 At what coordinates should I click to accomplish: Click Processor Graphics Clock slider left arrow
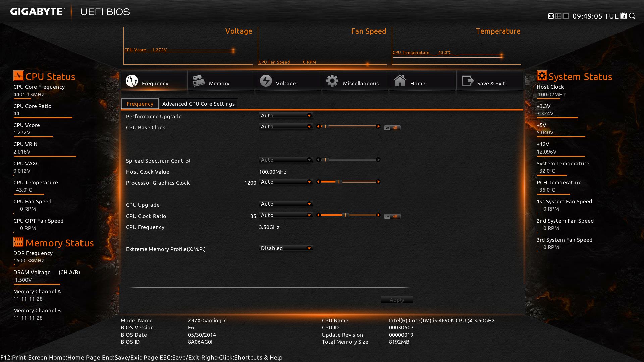pos(318,182)
